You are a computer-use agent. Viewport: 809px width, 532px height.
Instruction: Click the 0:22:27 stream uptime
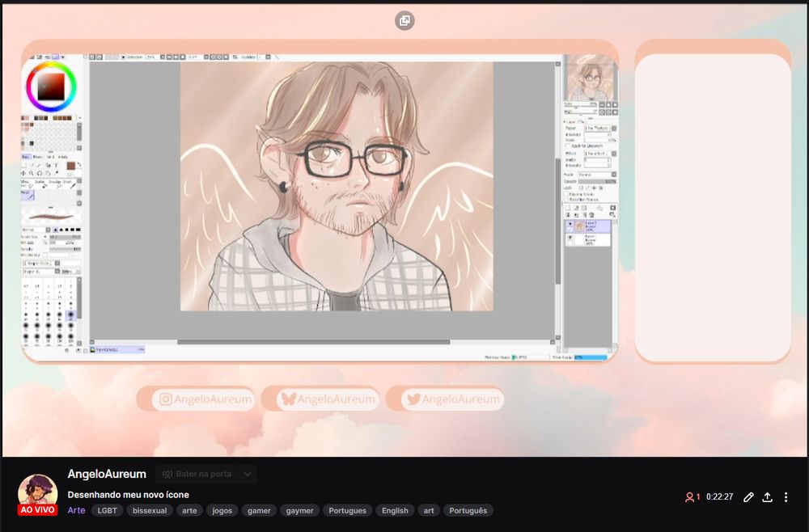720,497
